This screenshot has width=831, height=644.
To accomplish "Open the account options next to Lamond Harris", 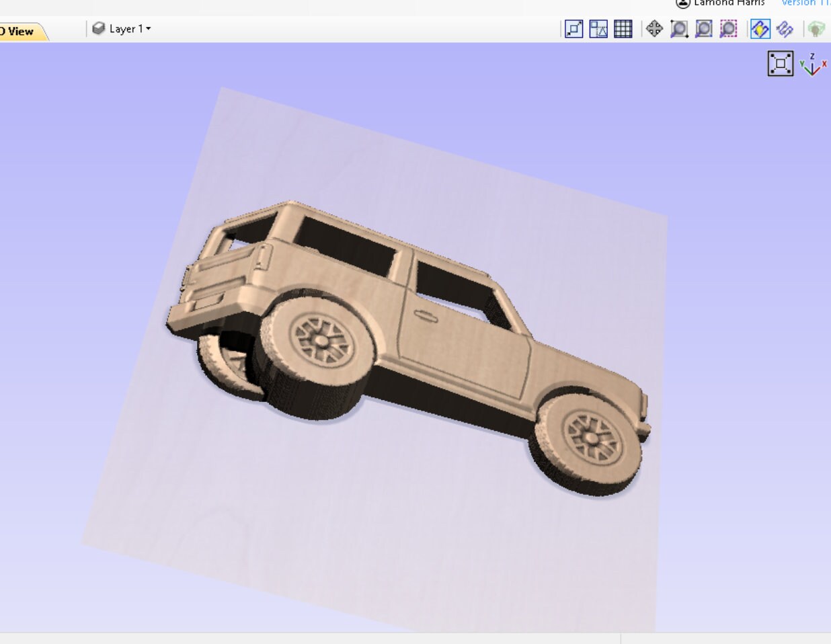I will (682, 3).
